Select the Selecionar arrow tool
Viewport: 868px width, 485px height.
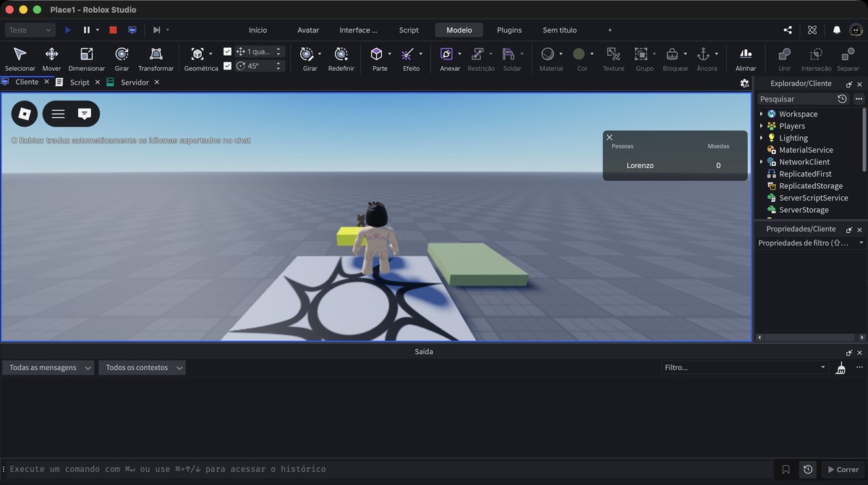[20, 54]
